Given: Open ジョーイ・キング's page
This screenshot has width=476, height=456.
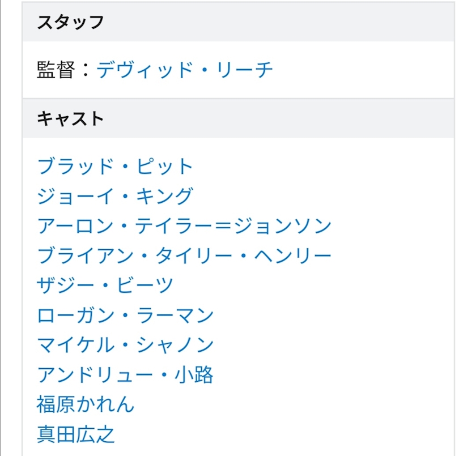Looking at the screenshot, I should [115, 196].
